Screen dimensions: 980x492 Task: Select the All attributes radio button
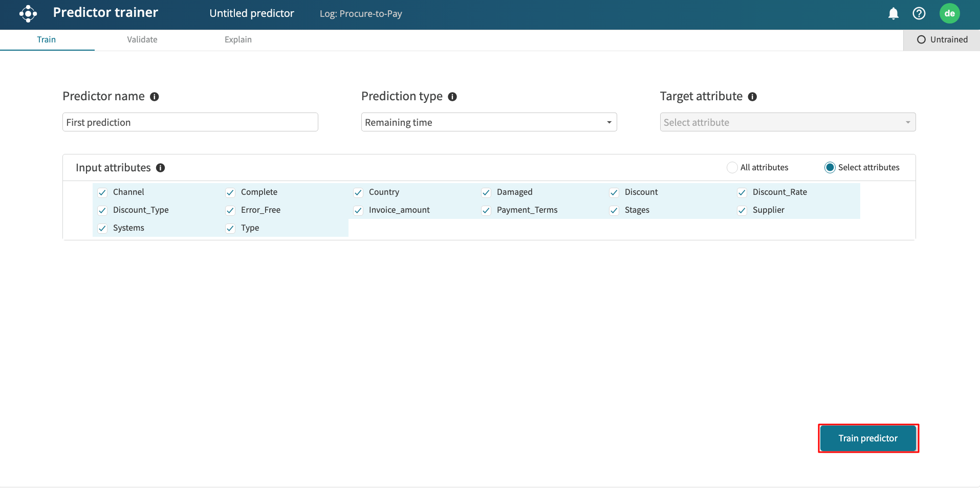pyautogui.click(x=732, y=168)
